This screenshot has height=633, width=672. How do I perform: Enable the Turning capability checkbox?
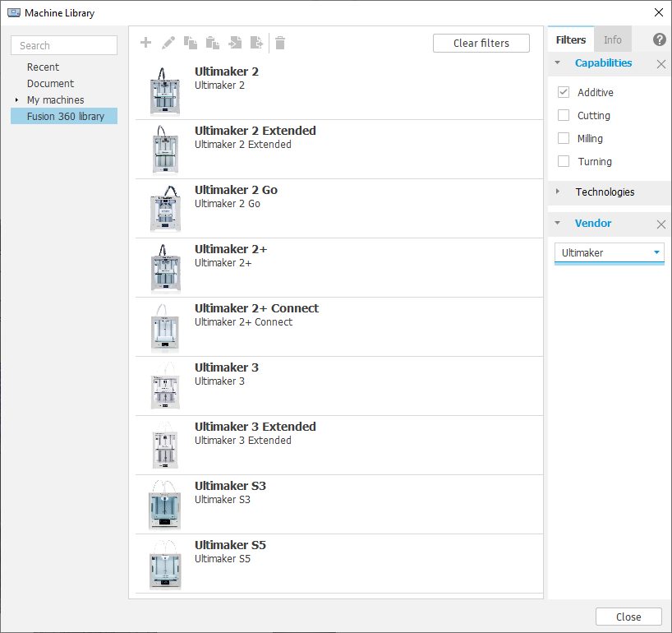563,161
